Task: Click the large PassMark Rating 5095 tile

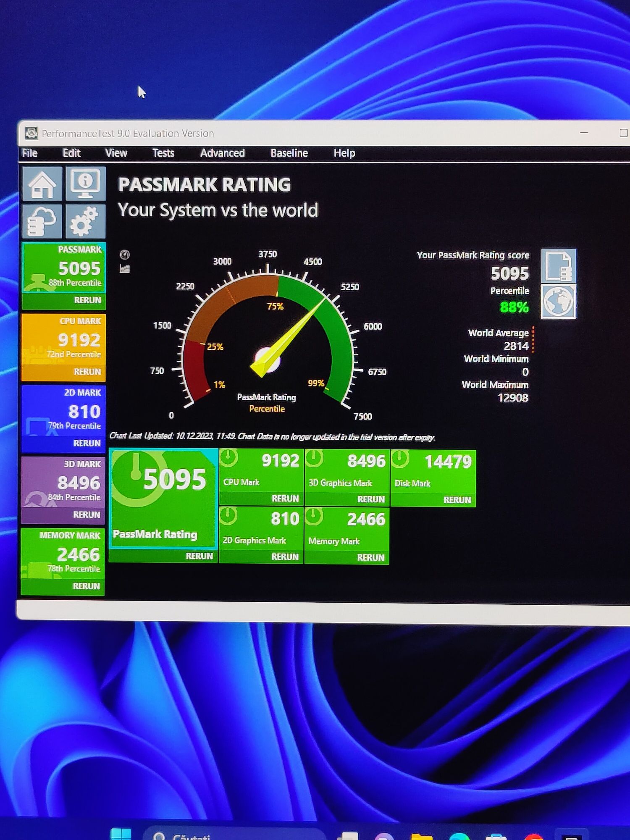Action: click(163, 498)
